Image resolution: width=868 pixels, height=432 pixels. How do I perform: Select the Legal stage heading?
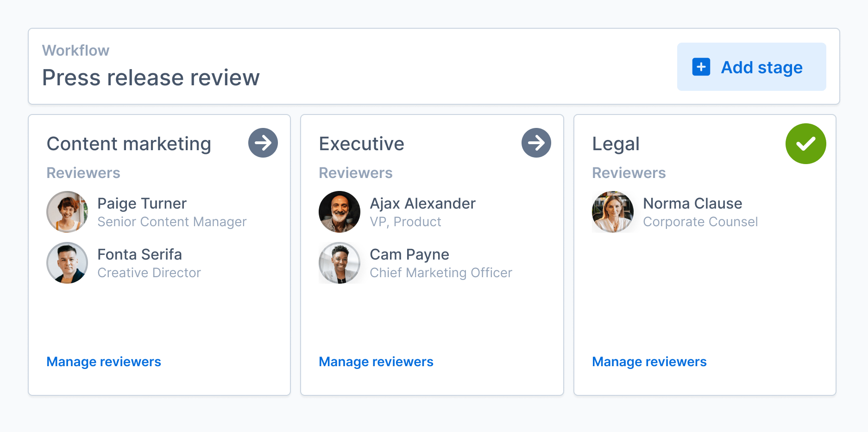pos(616,144)
